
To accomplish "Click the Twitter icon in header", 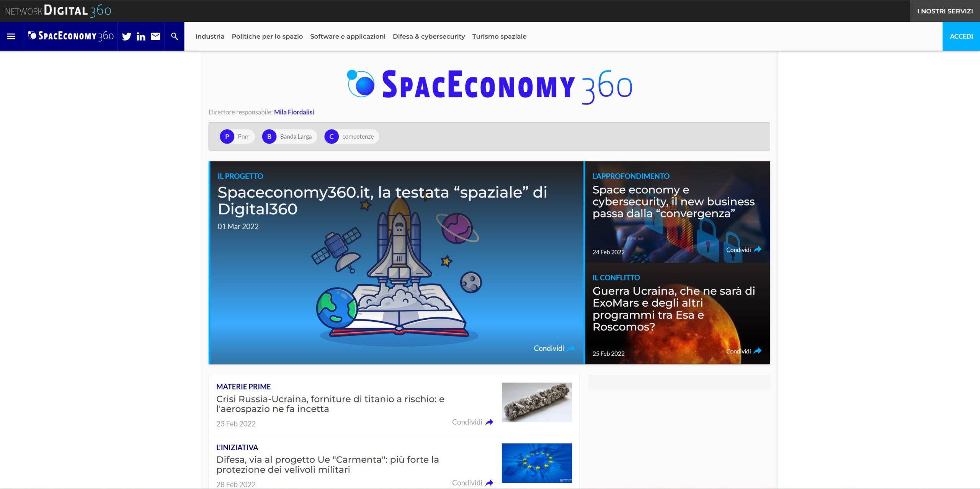I will [126, 36].
